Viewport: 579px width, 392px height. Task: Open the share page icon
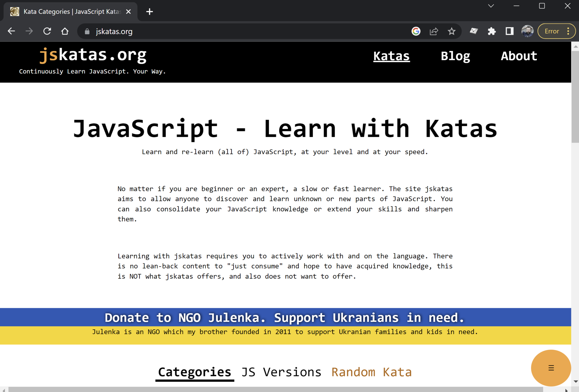coord(434,31)
